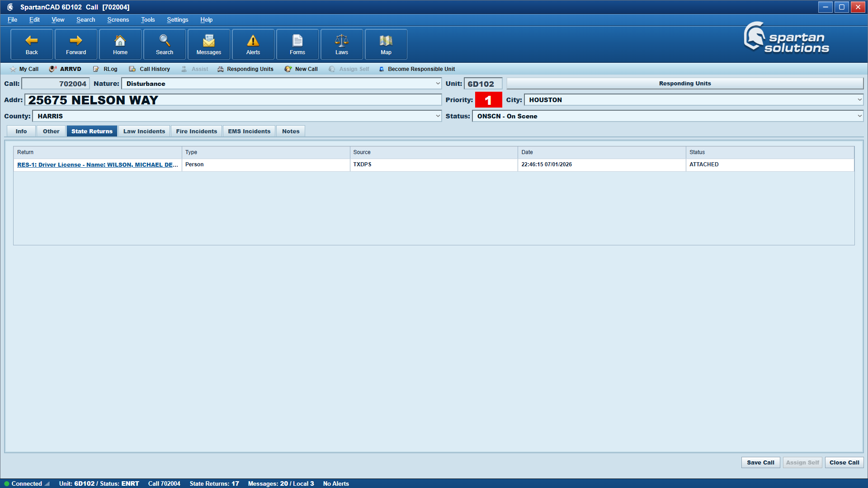This screenshot has width=868, height=488.
Task: Click the Close Call button
Action: tap(844, 462)
